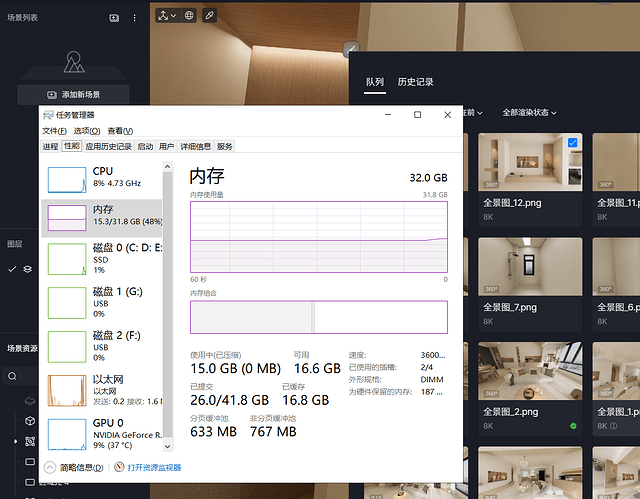Open the three-dot menu in scene list header

136,18
